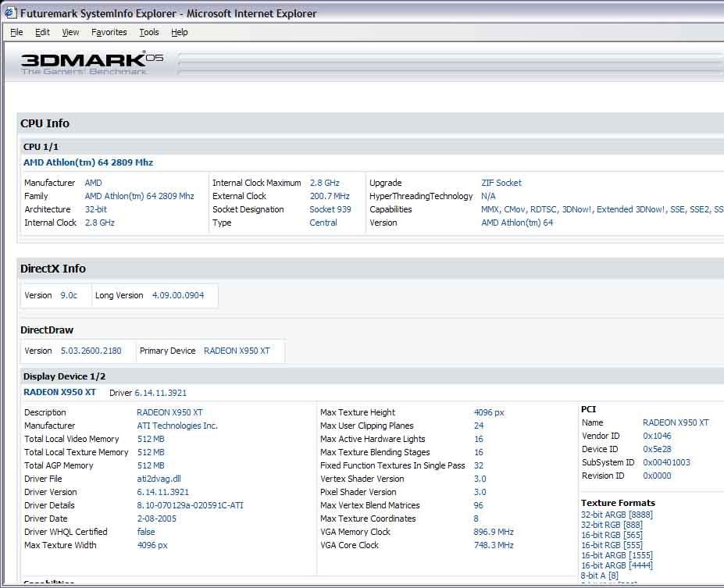Click PCI Name value 'RADEON X950 XT'
Screen dimensions: 724x588
[676, 422]
